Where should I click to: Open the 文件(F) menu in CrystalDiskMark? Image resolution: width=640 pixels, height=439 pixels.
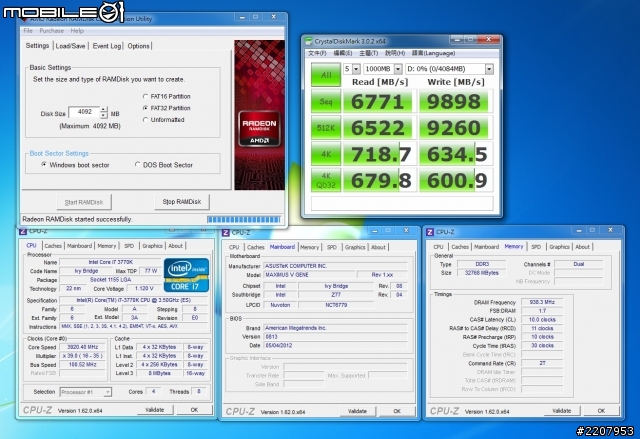pos(317,53)
